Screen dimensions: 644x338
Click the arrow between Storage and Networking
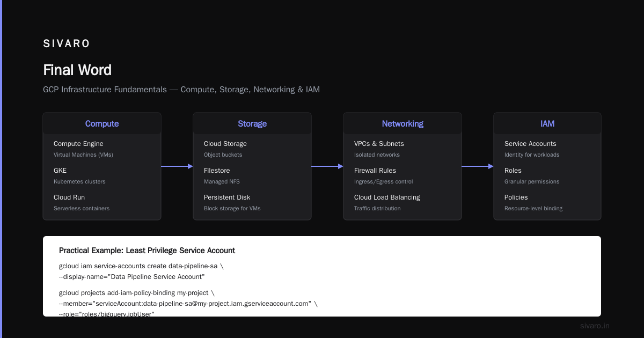tap(327, 166)
